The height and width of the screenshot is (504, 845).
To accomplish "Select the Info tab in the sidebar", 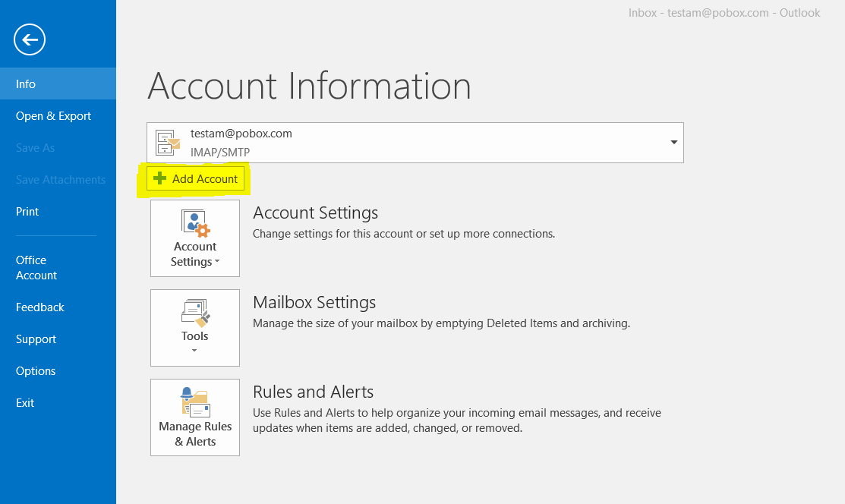I will click(x=58, y=83).
